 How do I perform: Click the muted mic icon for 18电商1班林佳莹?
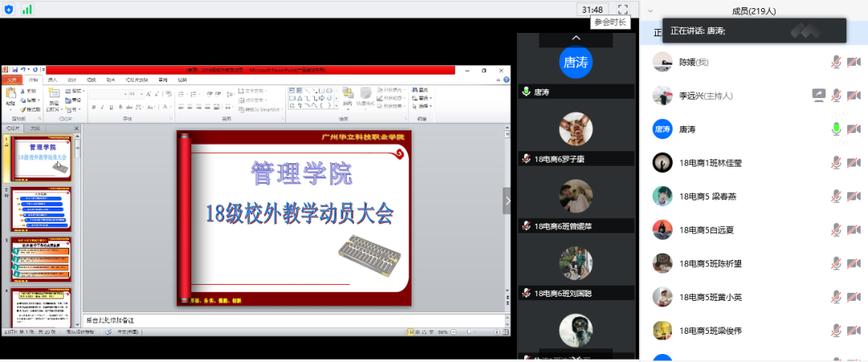click(837, 162)
